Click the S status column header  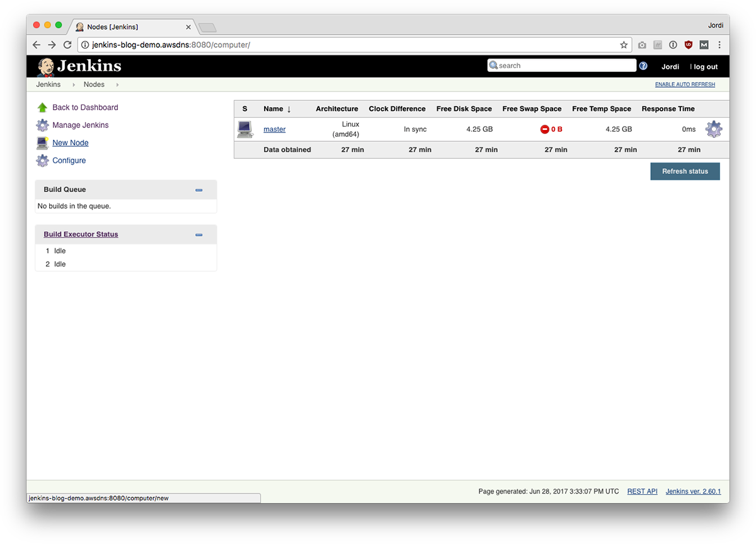tap(245, 109)
